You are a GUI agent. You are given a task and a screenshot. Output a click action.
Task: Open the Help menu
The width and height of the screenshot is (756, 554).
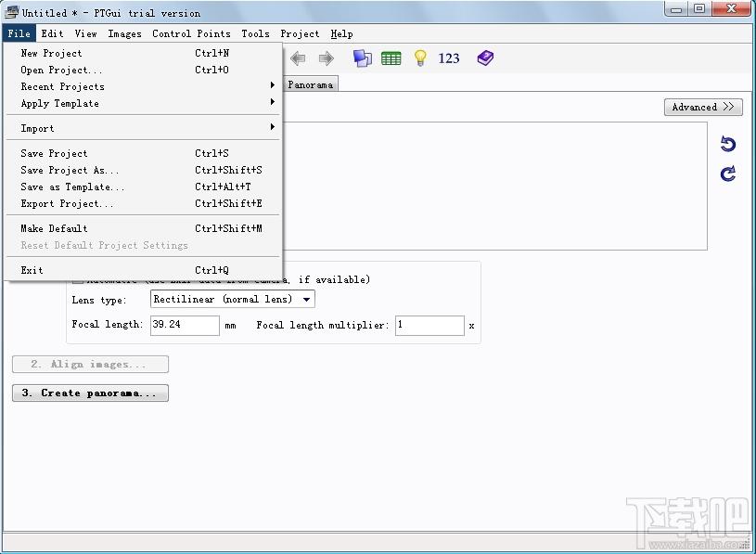tap(342, 33)
